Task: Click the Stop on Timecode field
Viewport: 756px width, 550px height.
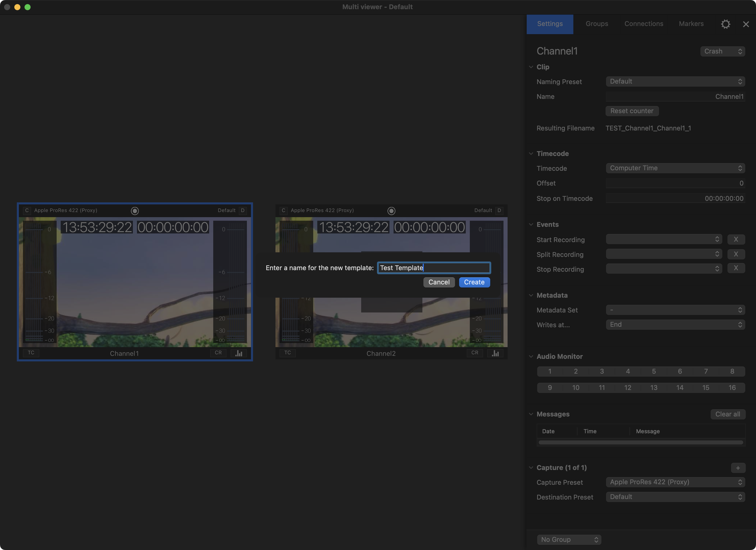Action: click(x=675, y=199)
